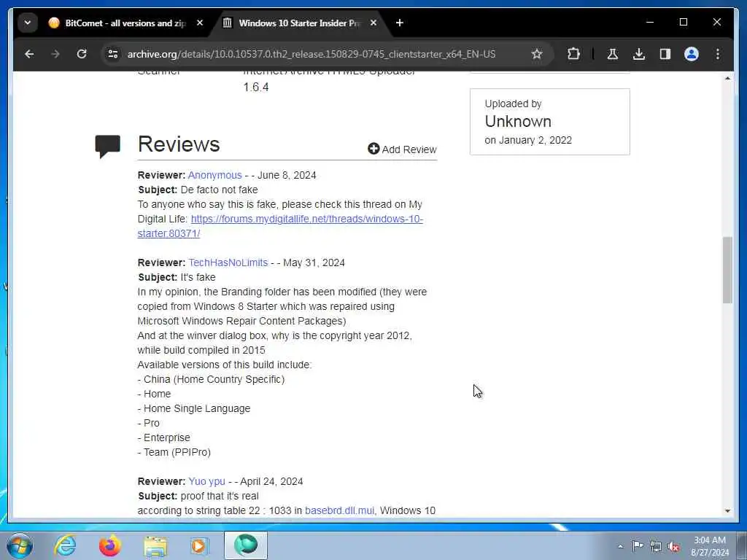Click the page scrollbar up arrow
The height and width of the screenshot is (560, 747).
727,78
